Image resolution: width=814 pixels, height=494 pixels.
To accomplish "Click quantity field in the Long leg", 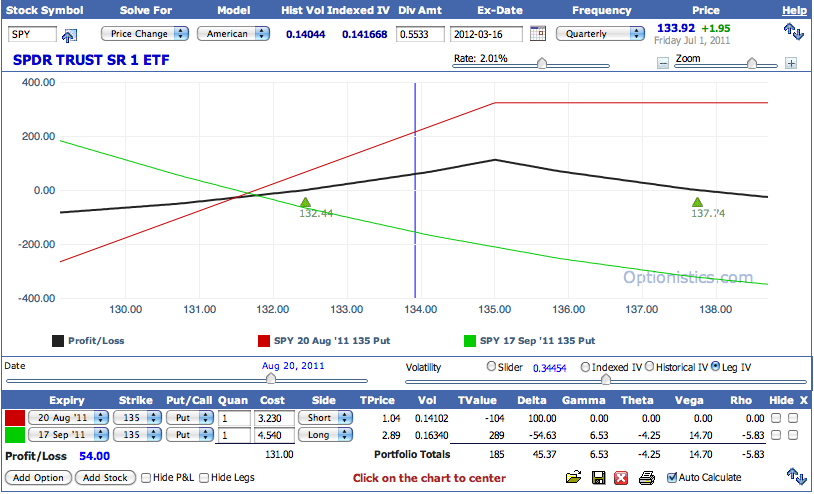I will tap(234, 435).
